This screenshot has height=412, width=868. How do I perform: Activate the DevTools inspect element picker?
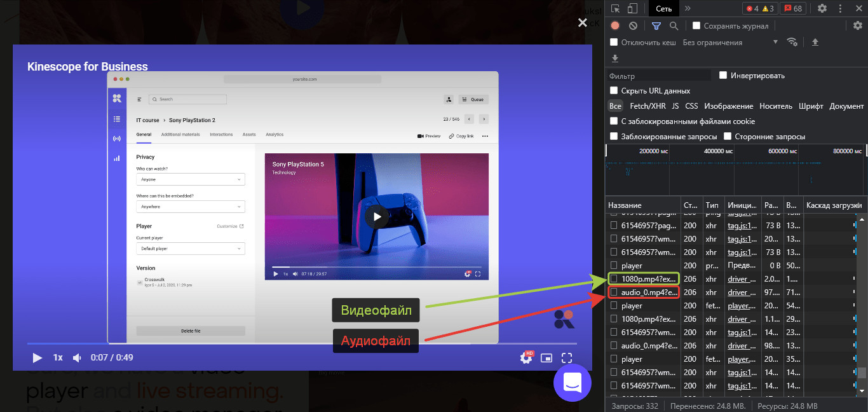(x=615, y=9)
